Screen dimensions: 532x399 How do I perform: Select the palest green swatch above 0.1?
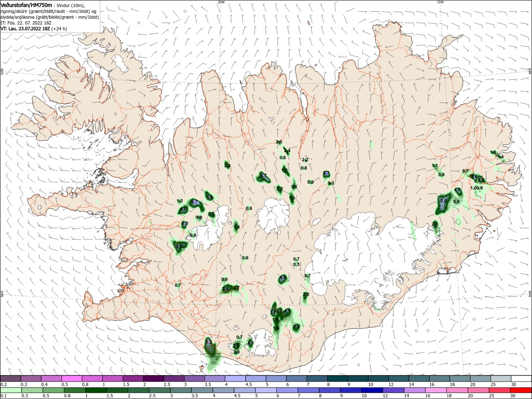coord(10,390)
